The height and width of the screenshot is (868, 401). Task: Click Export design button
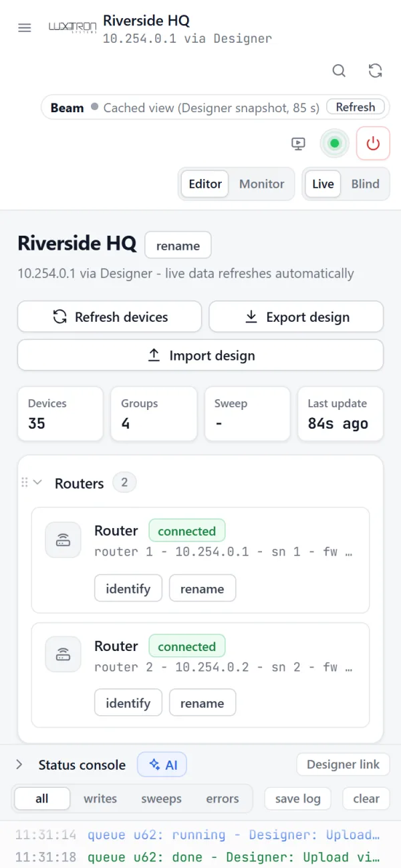(297, 317)
